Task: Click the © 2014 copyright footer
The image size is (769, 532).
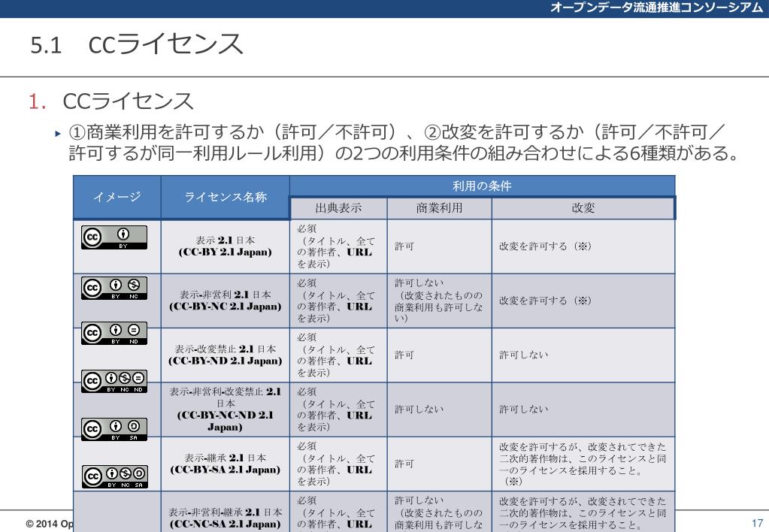Action: [x=49, y=524]
